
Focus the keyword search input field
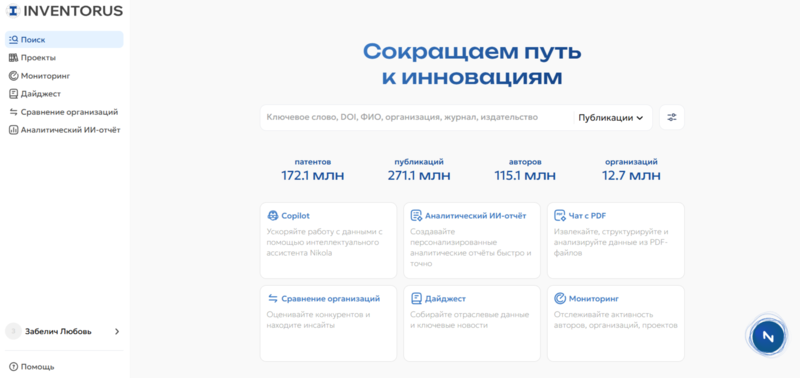[417, 117]
